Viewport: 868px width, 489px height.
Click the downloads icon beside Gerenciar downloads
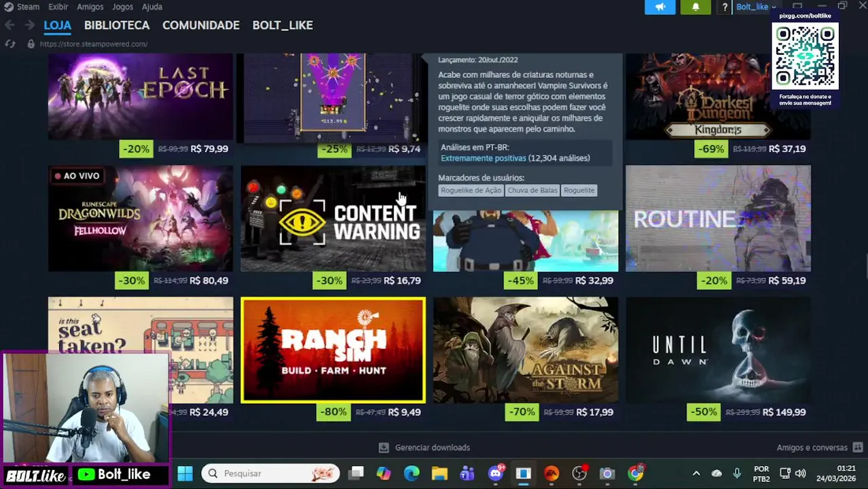coord(384,448)
